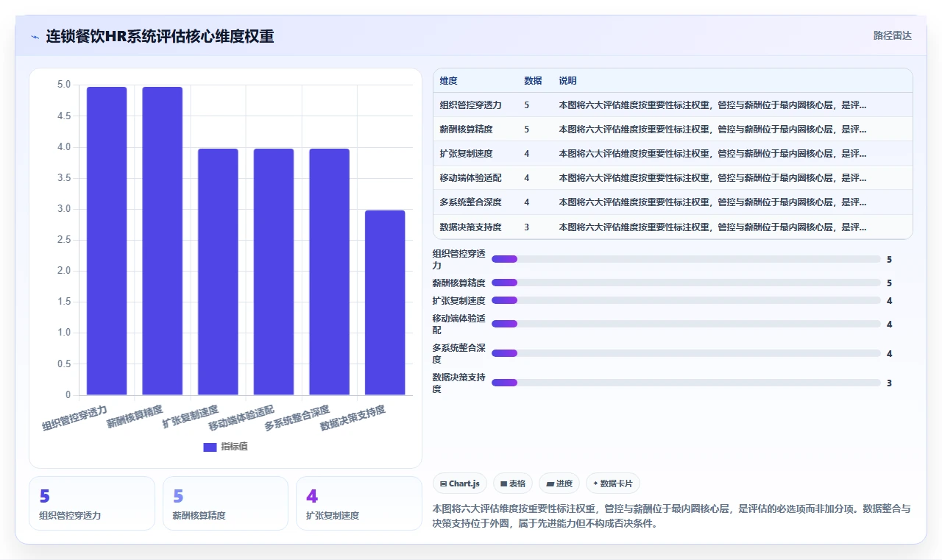Open the 组织管控穿透力 stat card

click(x=92, y=503)
